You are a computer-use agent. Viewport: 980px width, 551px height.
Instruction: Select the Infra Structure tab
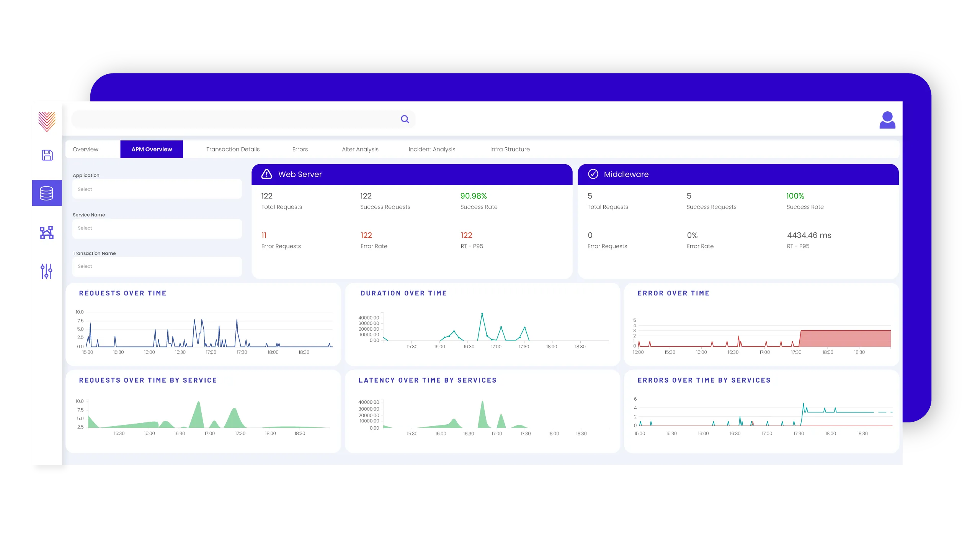[x=510, y=149]
